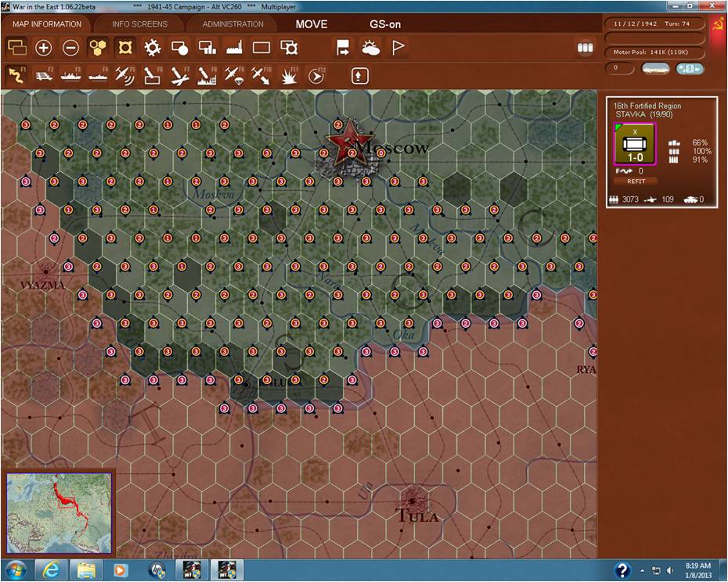Toggle the empty rectangle unit display icon
The height and width of the screenshot is (582, 728).
[x=261, y=48]
